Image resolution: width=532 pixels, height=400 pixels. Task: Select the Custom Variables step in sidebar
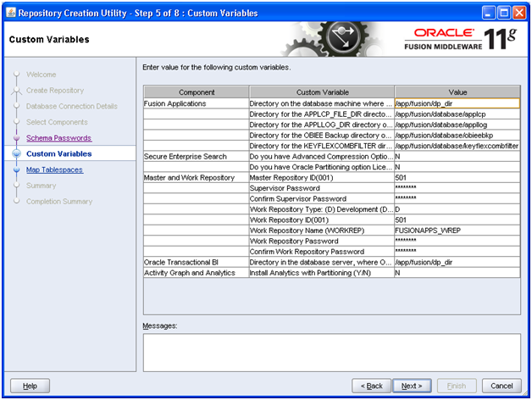click(59, 154)
